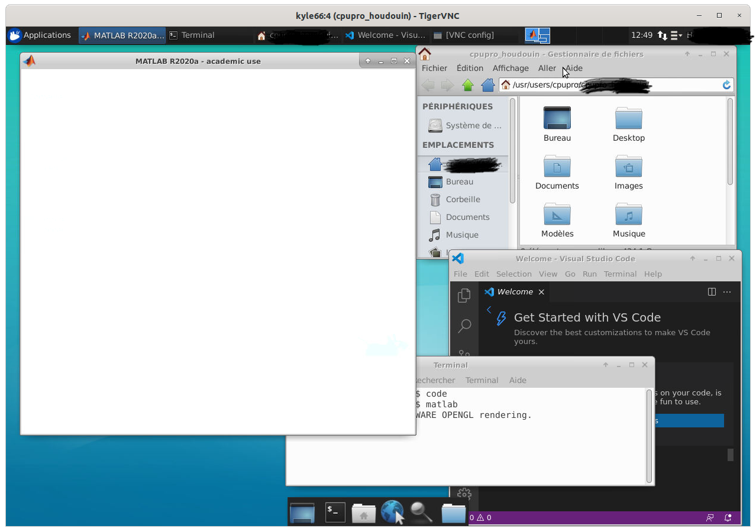
Task: Open Fichier menu in the file manager
Action: point(434,68)
